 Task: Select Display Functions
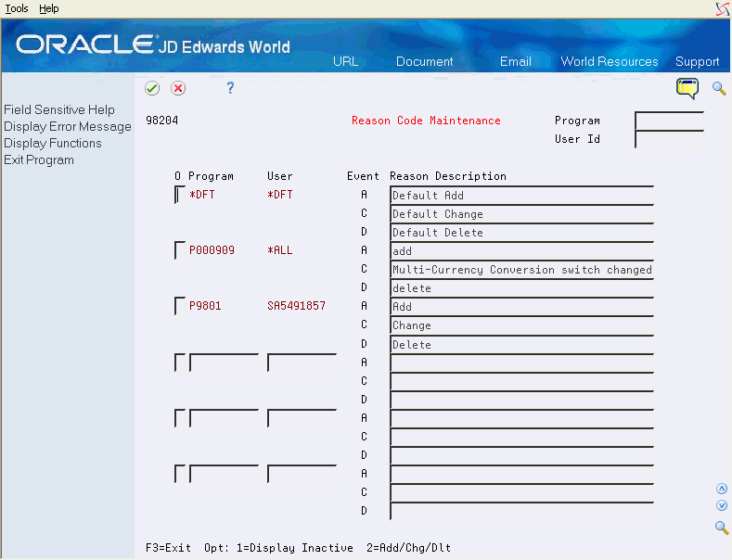pos(52,144)
